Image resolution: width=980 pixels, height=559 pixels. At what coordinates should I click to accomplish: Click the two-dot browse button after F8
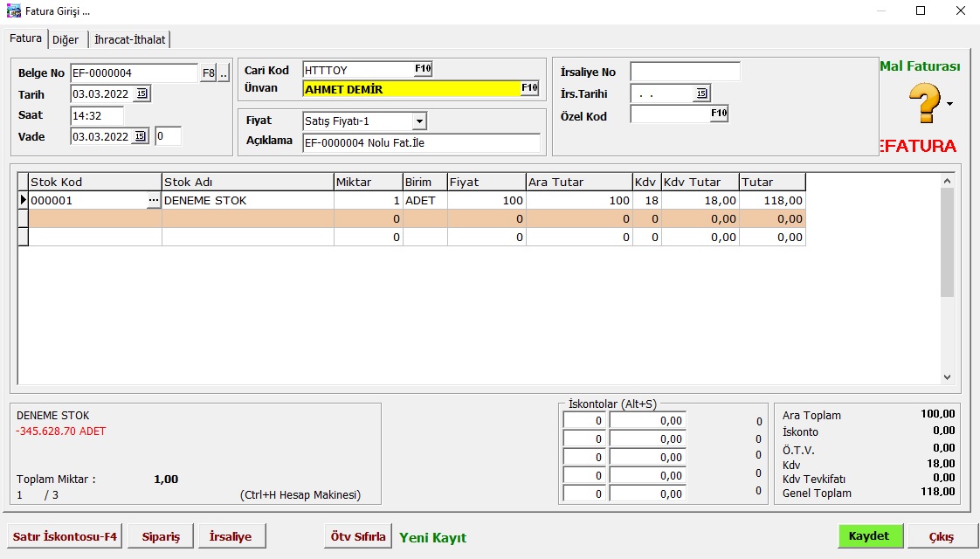pos(224,73)
